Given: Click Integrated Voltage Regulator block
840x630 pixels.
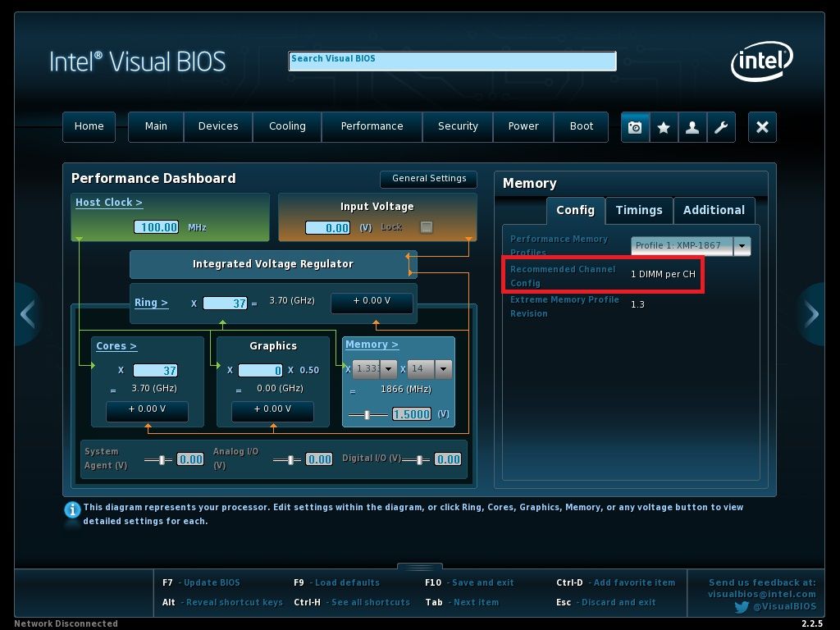Looking at the screenshot, I should (x=272, y=264).
